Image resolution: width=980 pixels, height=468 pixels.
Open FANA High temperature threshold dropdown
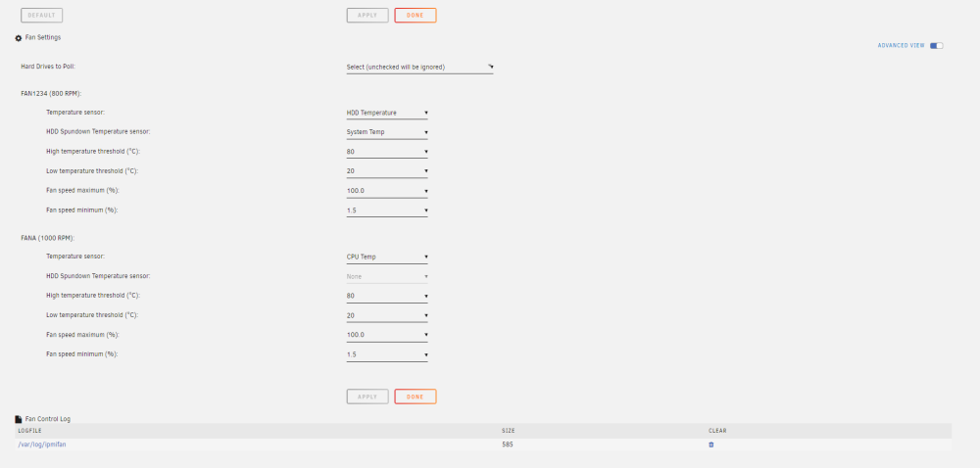click(387, 296)
